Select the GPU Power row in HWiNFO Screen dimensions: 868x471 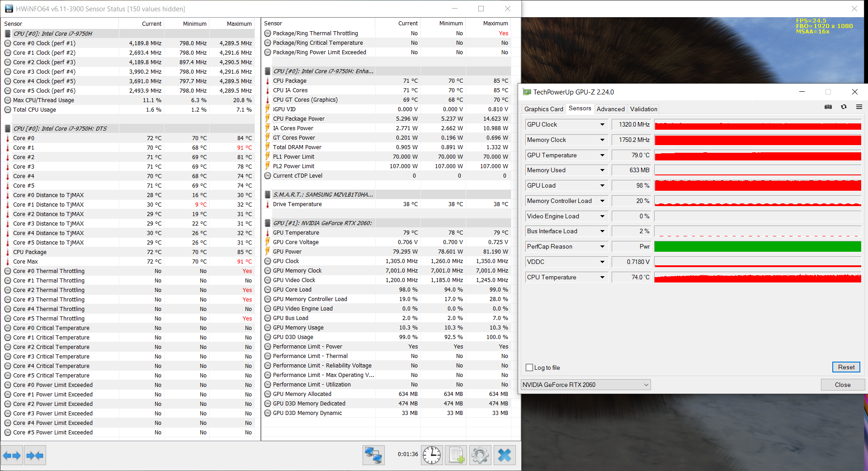click(387, 252)
